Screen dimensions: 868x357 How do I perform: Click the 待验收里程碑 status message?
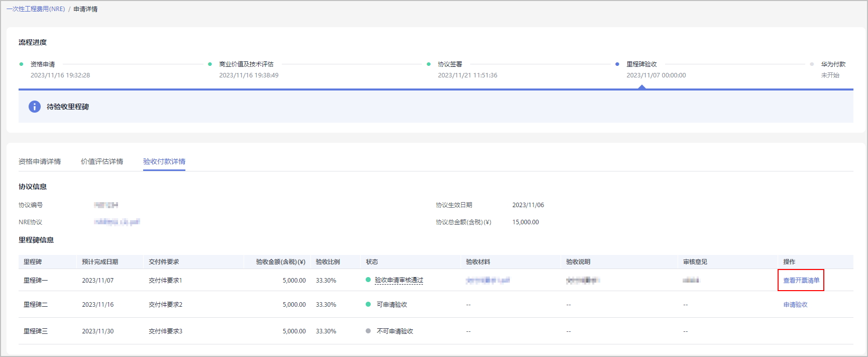68,107
